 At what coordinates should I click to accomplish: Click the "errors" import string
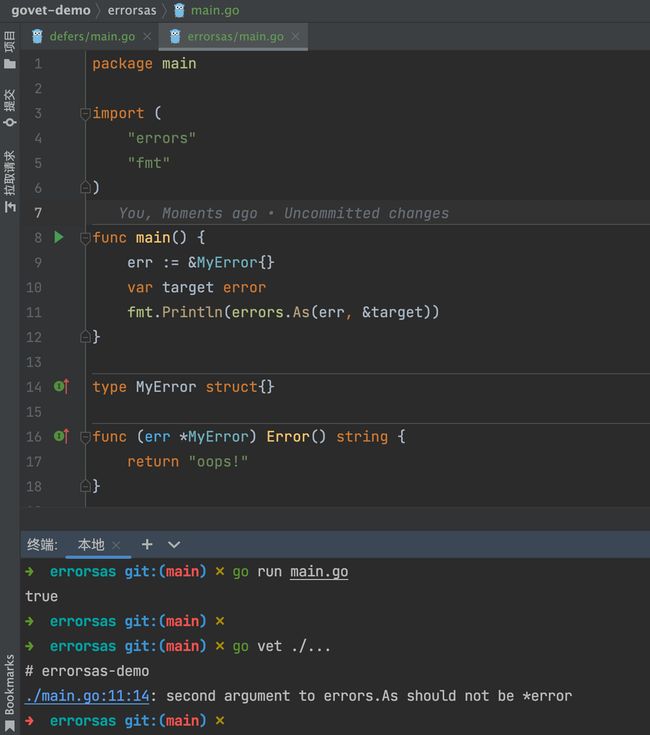(162, 138)
